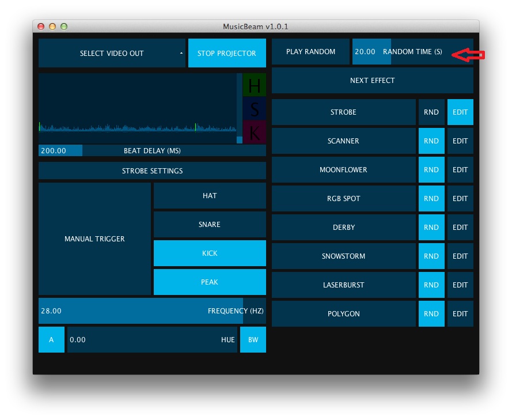
Task: Adjust the BEAT DELAY slider
Action: (x=152, y=150)
